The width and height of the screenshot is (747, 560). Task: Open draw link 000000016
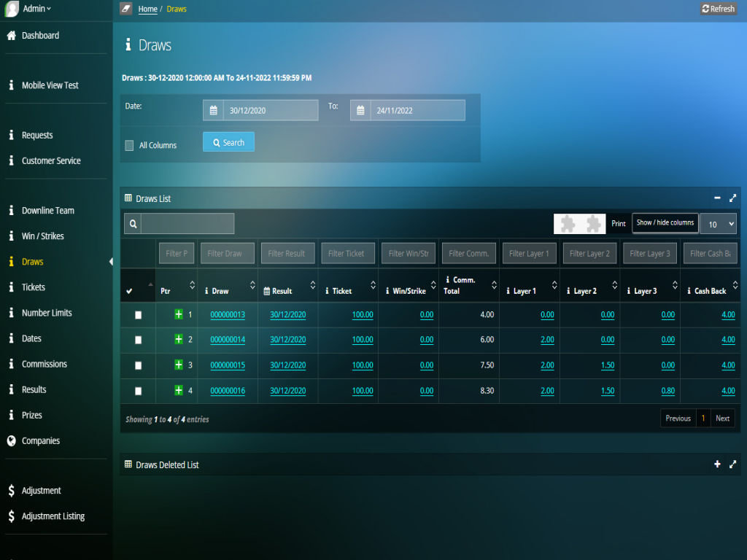pos(228,392)
